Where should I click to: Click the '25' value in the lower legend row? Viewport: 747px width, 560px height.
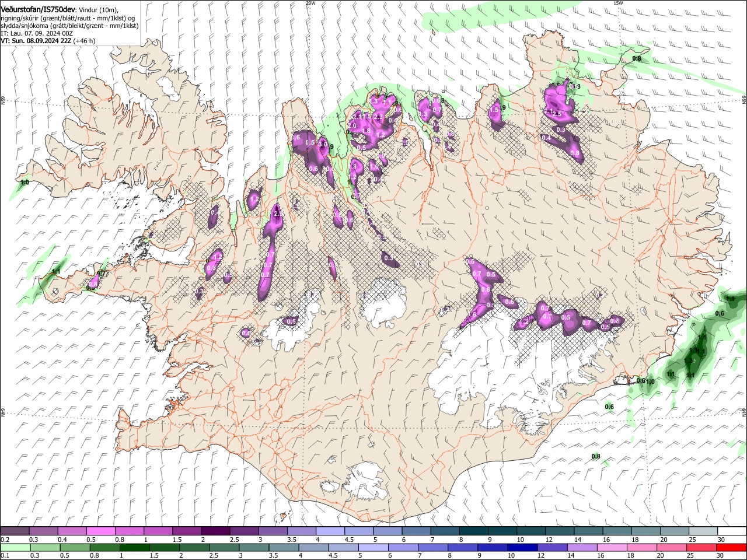pos(690,556)
